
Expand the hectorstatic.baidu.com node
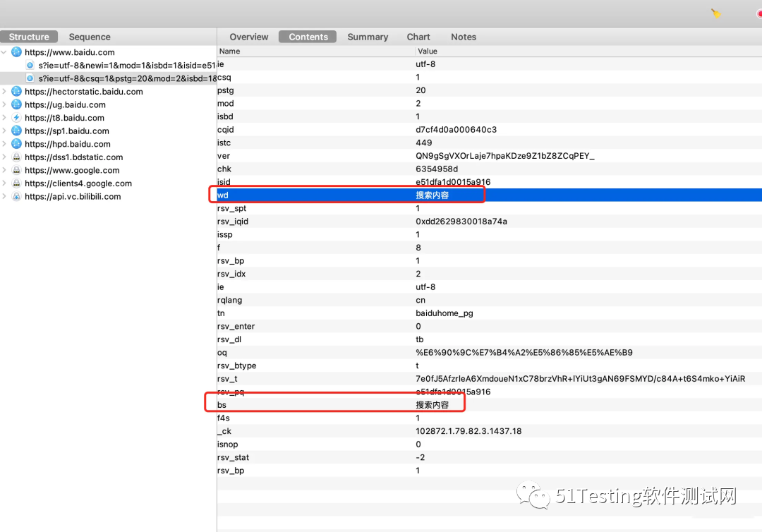point(4,91)
